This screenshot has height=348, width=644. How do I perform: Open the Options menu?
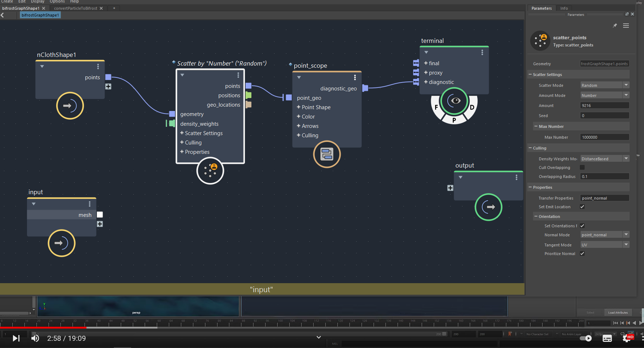click(57, 1)
